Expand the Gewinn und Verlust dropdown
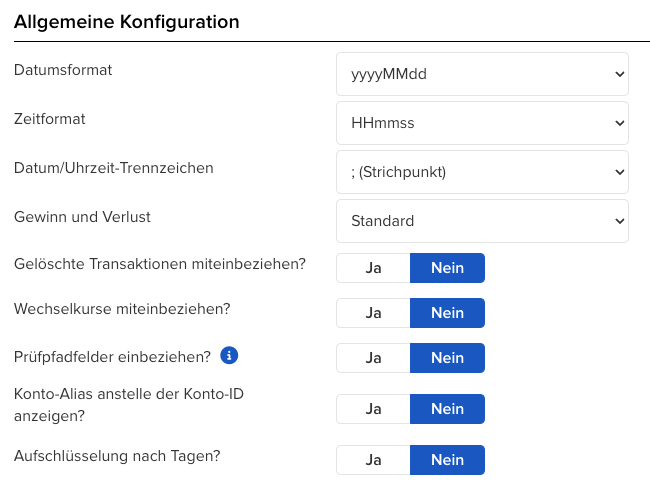 click(482, 221)
